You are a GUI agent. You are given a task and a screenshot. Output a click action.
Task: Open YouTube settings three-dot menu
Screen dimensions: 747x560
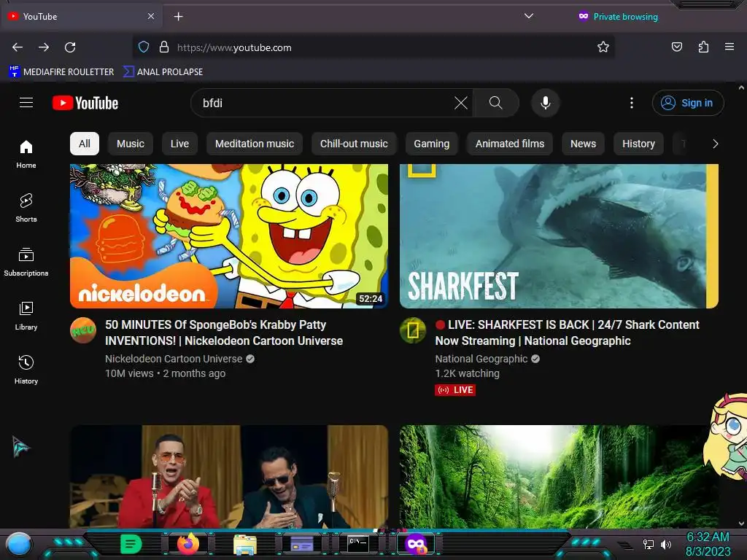click(632, 103)
